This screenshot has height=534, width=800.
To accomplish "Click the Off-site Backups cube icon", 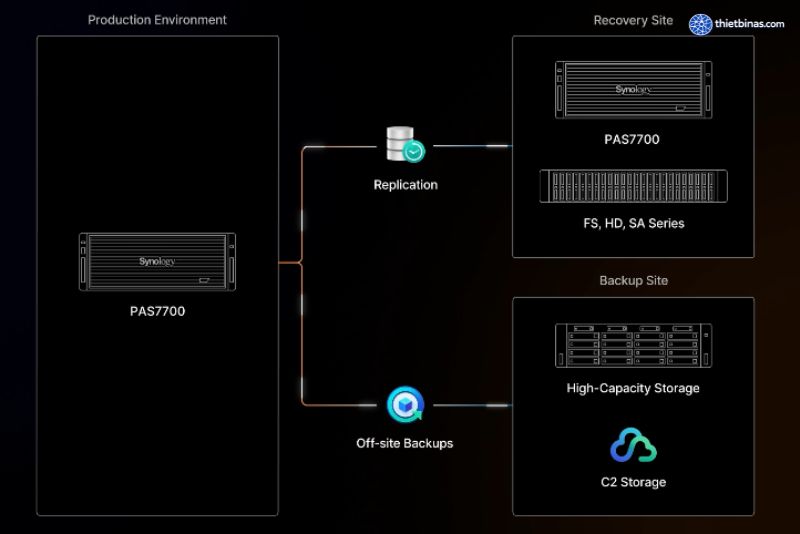I will click(x=406, y=405).
